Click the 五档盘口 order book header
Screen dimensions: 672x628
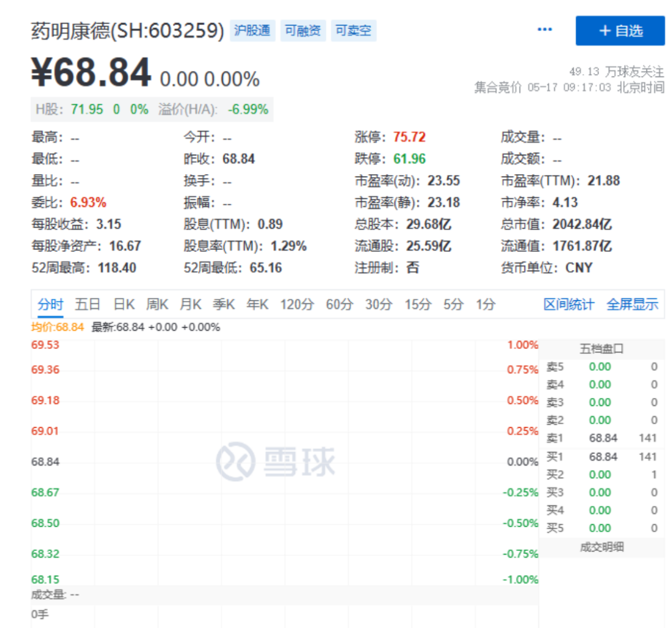(601, 349)
